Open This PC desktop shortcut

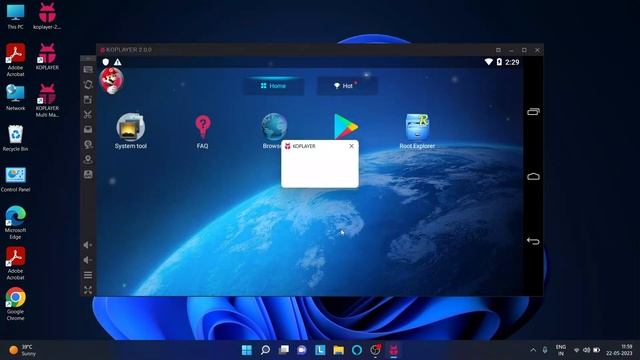(x=16, y=17)
